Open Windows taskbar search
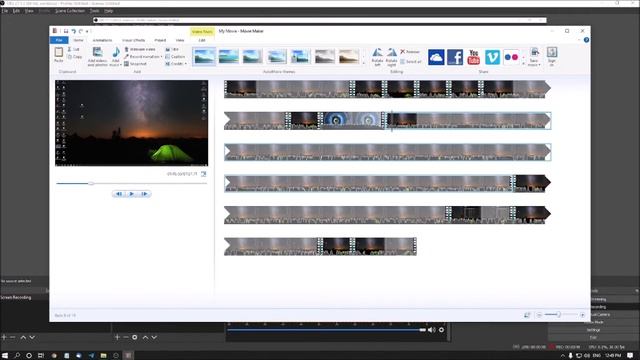This screenshot has width=640, height=360. (x=17, y=356)
